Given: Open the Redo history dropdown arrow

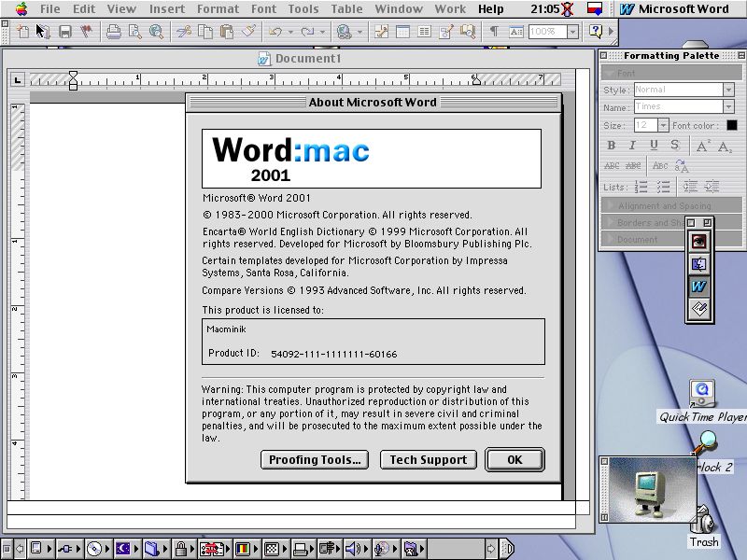Looking at the screenshot, I should click(x=322, y=33).
